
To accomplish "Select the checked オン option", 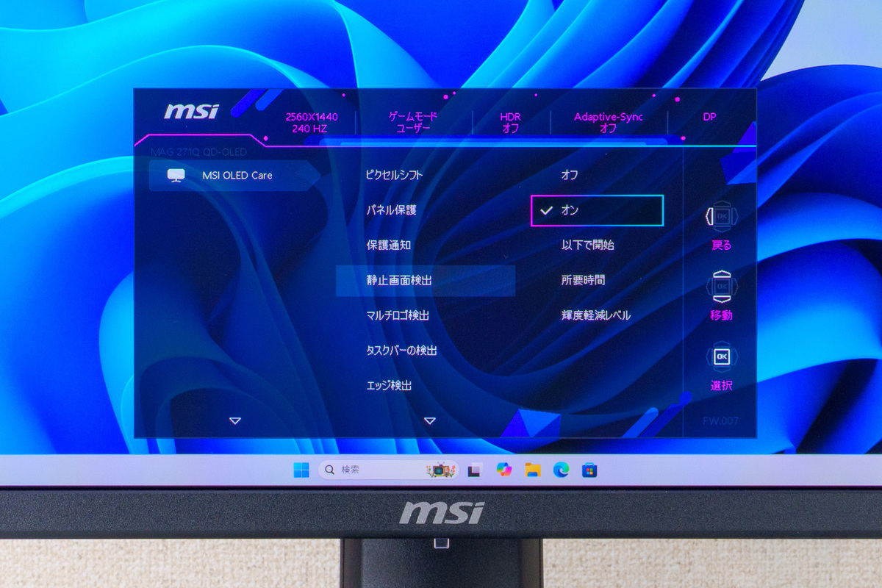I will point(597,210).
